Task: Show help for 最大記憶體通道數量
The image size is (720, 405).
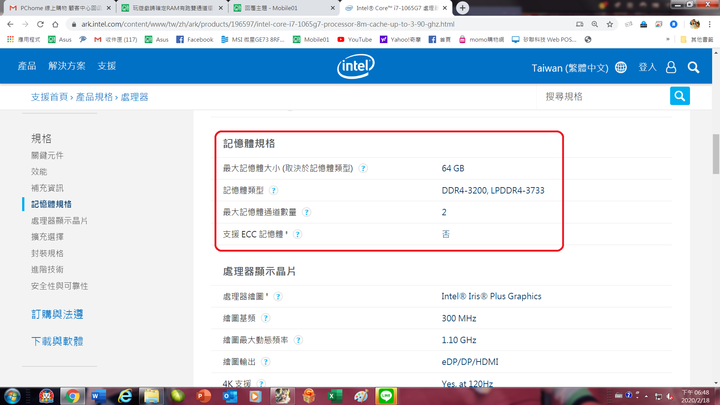Action: click(x=306, y=212)
